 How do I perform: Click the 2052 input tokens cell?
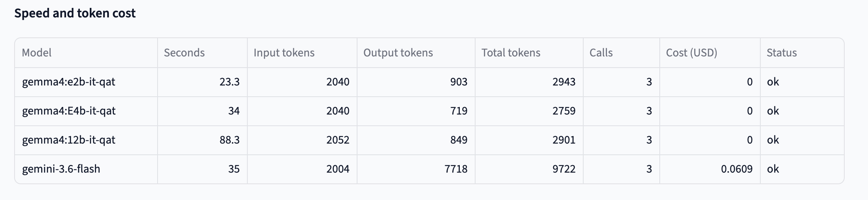(302, 140)
